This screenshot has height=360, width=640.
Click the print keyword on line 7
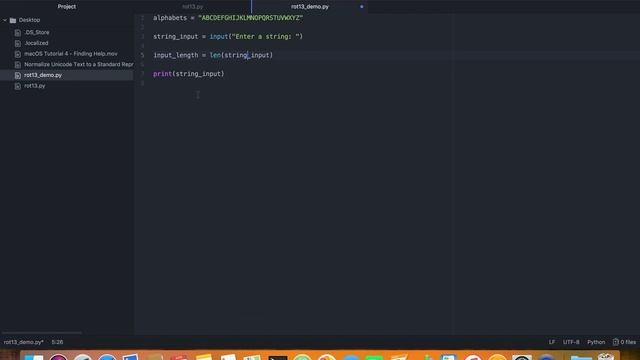pos(162,74)
